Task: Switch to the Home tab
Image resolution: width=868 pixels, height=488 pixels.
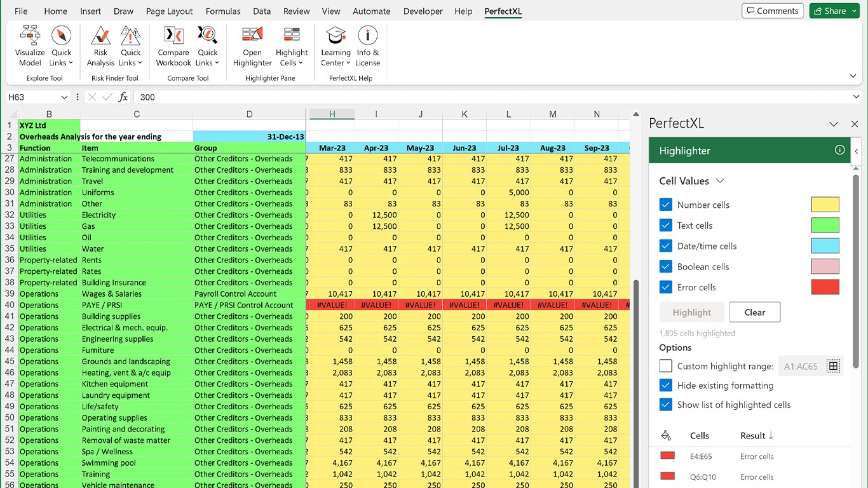Action: point(56,11)
